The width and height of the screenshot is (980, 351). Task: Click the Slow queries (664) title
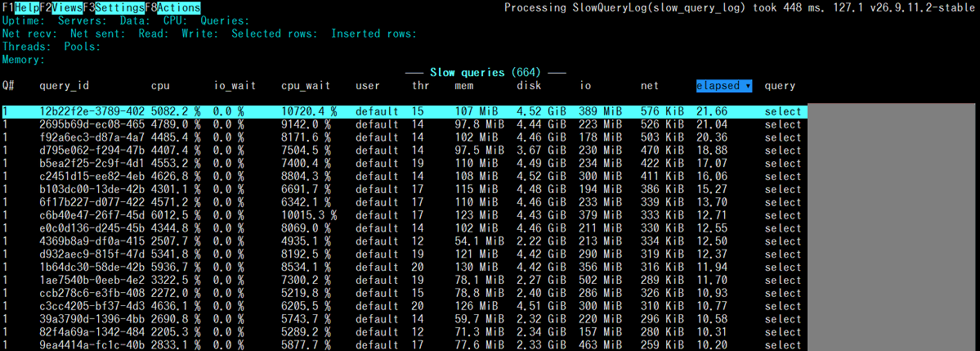click(x=486, y=73)
